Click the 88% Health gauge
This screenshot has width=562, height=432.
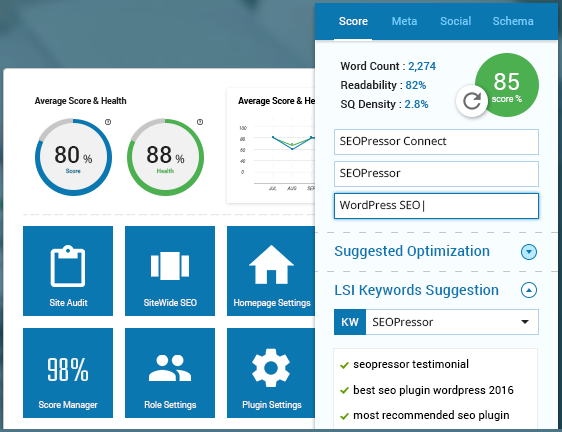pyautogui.click(x=165, y=157)
